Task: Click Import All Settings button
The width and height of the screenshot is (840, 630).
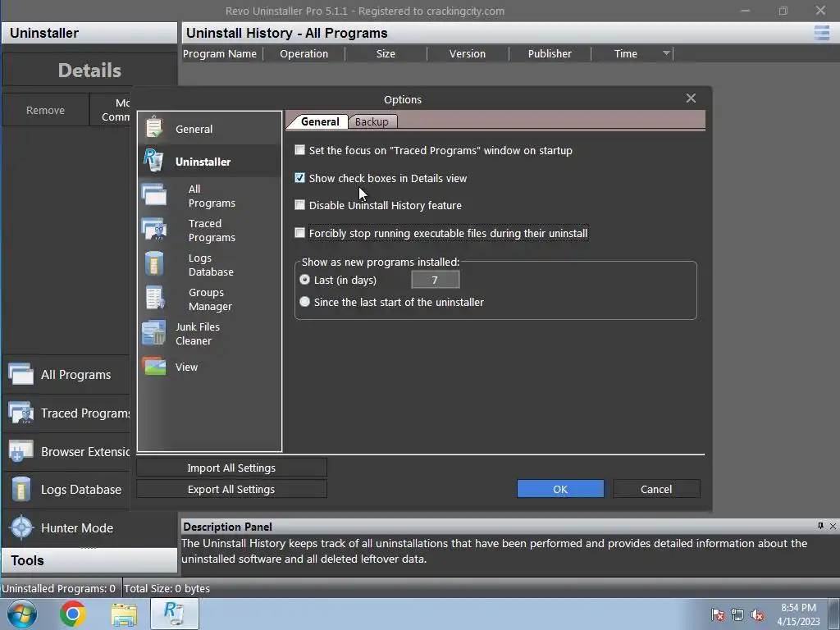Action: tap(231, 467)
